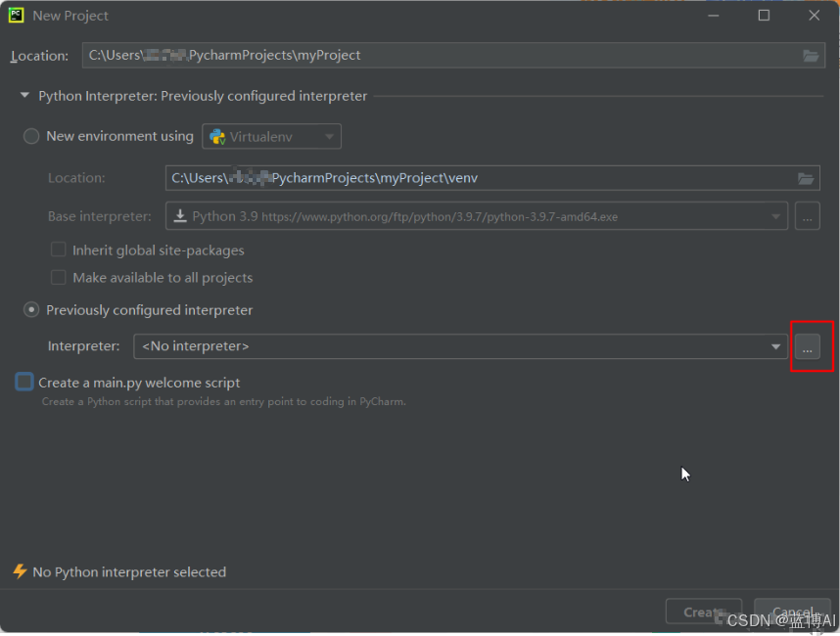
Task: Click the Cancel button
Action: pyautogui.click(x=792, y=612)
